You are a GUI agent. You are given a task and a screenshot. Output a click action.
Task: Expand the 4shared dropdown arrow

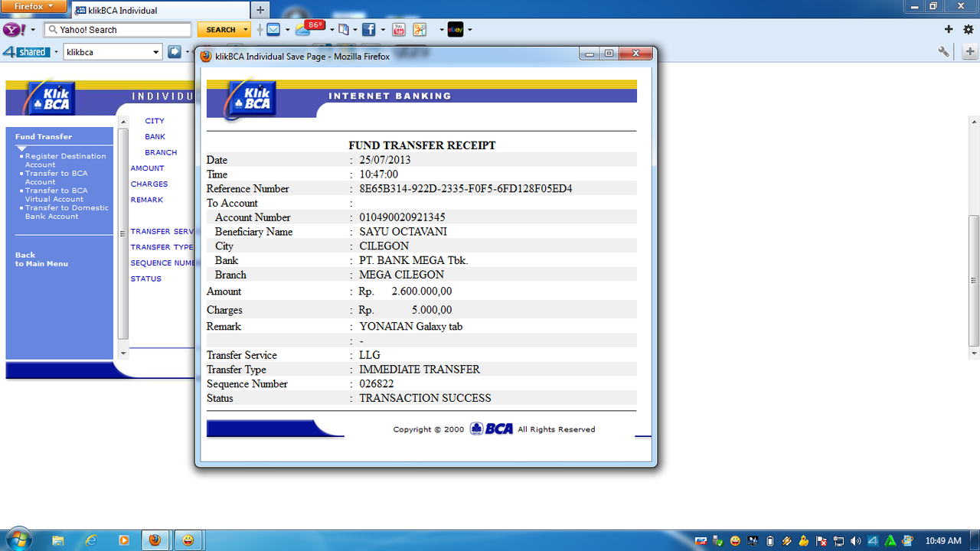pos(56,52)
